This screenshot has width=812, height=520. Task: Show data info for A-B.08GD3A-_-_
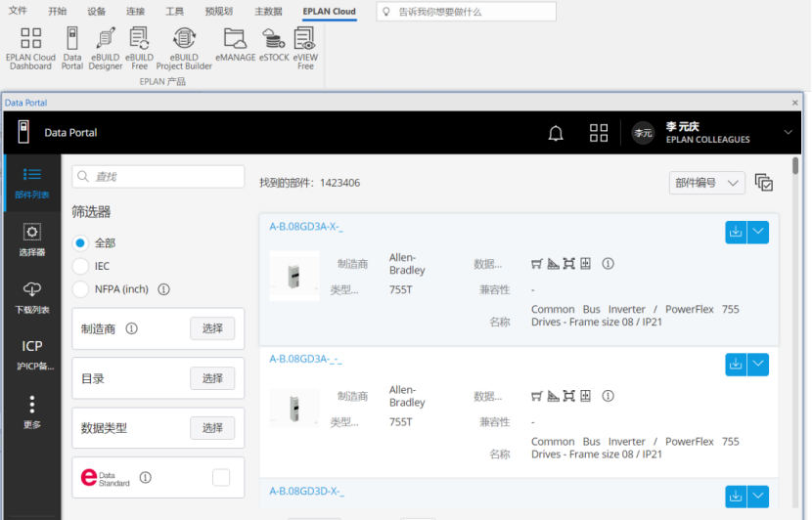tap(608, 396)
